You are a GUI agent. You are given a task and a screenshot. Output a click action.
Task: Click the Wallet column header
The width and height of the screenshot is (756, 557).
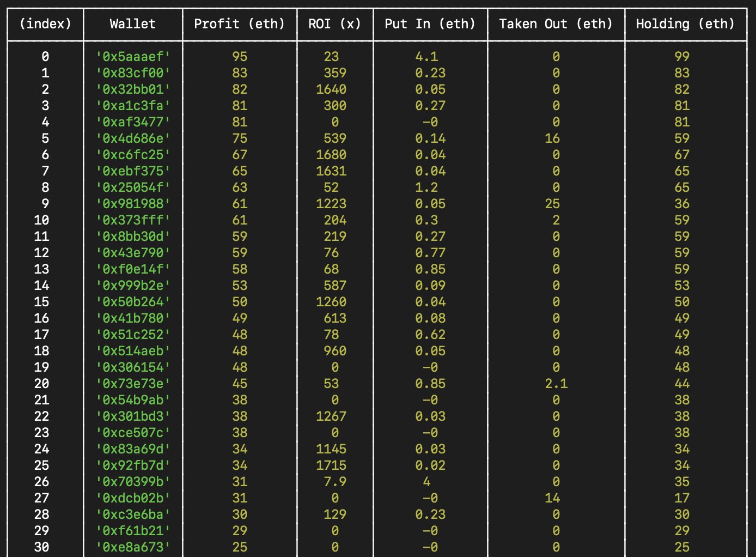click(132, 24)
